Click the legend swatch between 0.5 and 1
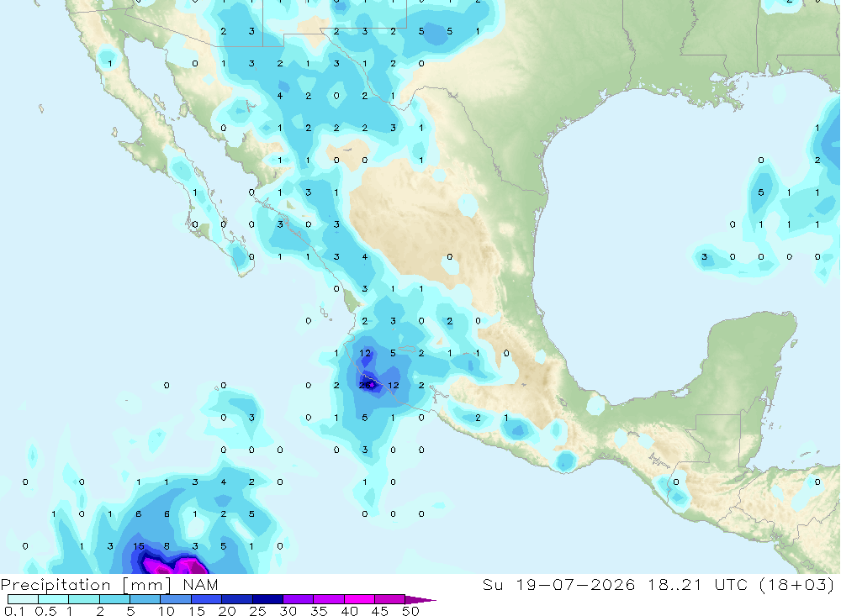The image size is (841, 616). pos(54,599)
